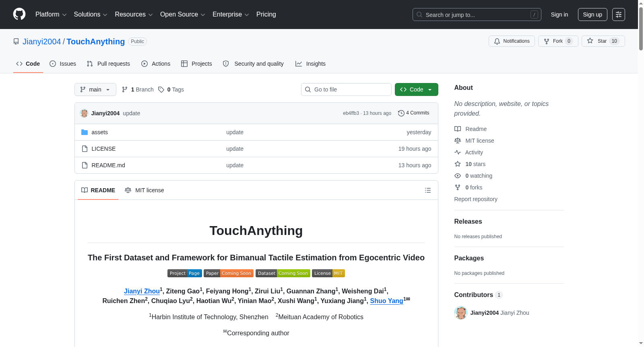Switch to the Pull requests tab
644x347 pixels.
coord(108,64)
